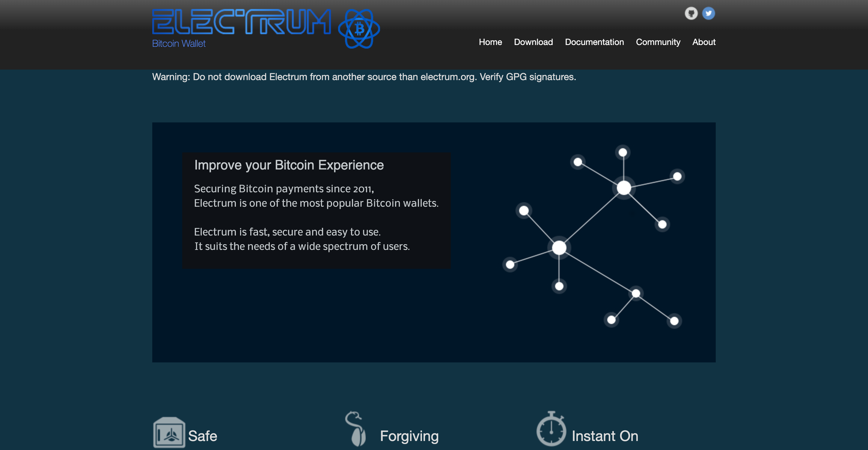The height and width of the screenshot is (450, 868).
Task: Open the GitHub icon link
Action: pyautogui.click(x=691, y=13)
